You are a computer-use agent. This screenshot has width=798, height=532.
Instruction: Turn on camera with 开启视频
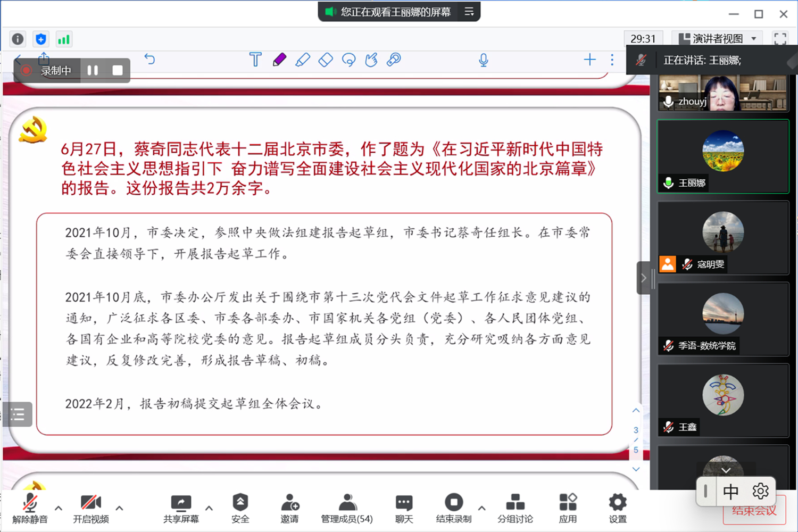tap(90, 508)
